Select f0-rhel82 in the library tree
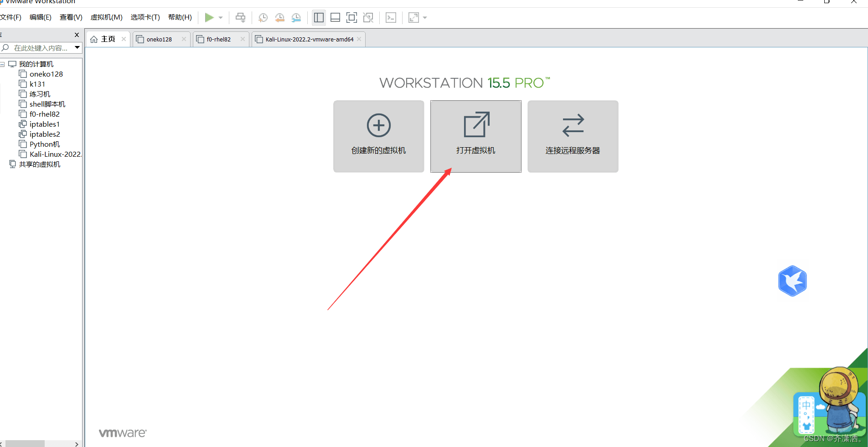The image size is (868, 447). 45,114
